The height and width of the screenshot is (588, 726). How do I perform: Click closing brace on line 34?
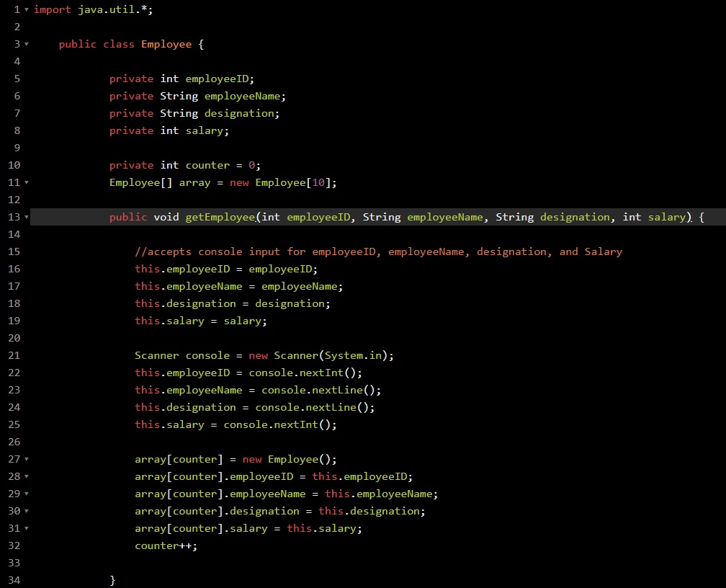pyautogui.click(x=112, y=580)
